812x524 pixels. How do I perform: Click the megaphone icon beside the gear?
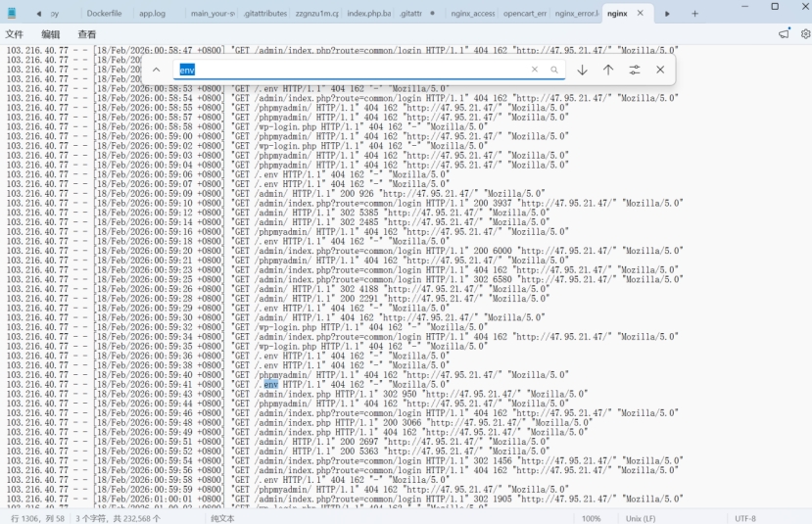[x=784, y=34]
